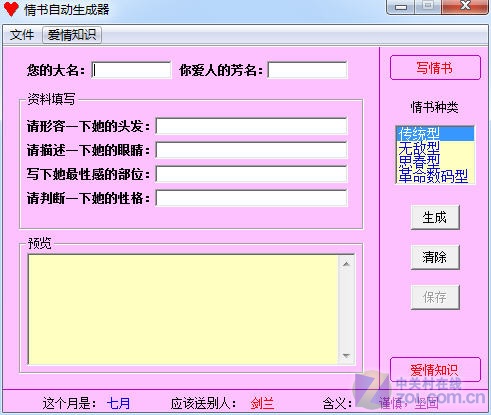Click the red heart app icon

coord(11,8)
